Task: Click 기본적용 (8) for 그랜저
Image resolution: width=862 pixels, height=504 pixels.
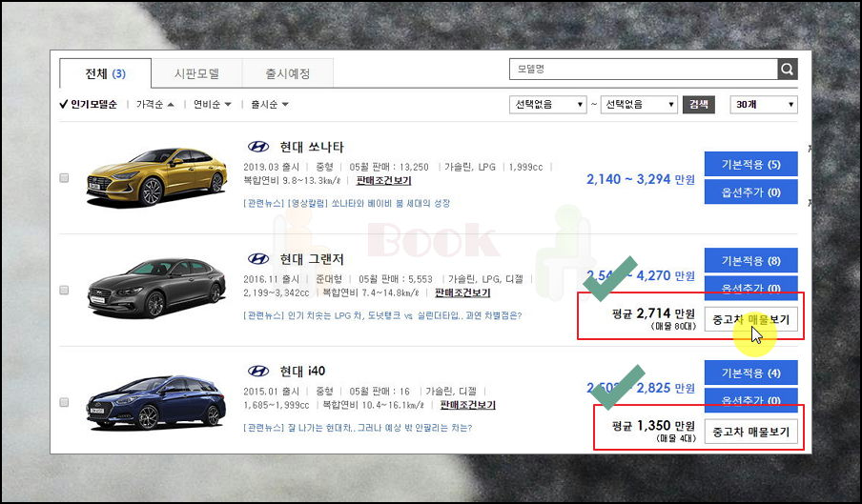Action: pyautogui.click(x=751, y=261)
